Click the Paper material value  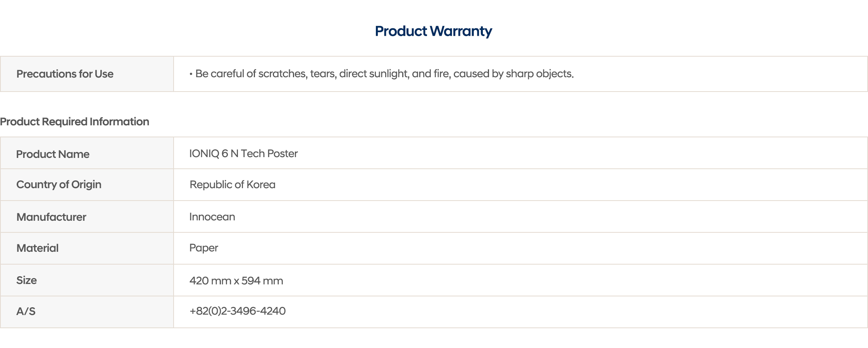pyautogui.click(x=203, y=248)
